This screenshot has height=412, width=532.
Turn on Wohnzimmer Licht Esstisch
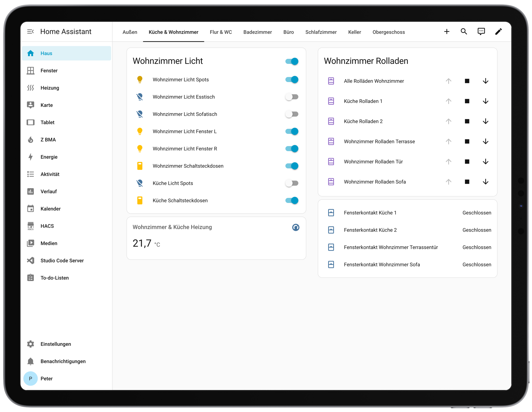[291, 97]
